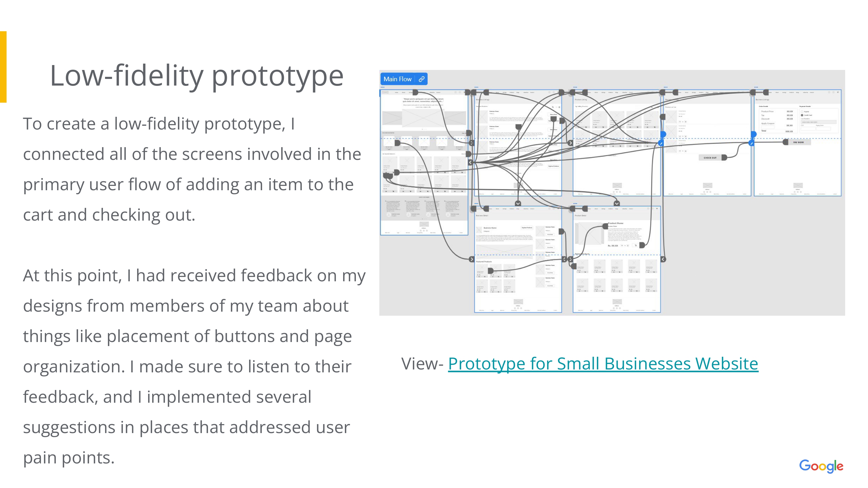The image size is (868, 488).
Task: Click blue edit pencil handle left of Pay Now
Action: pos(751,143)
